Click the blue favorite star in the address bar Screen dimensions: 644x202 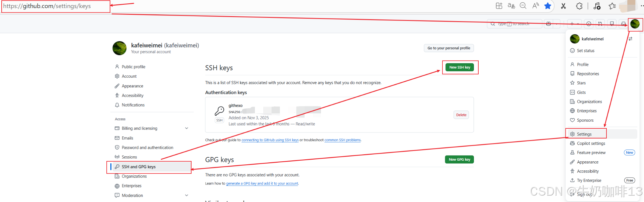(x=548, y=6)
